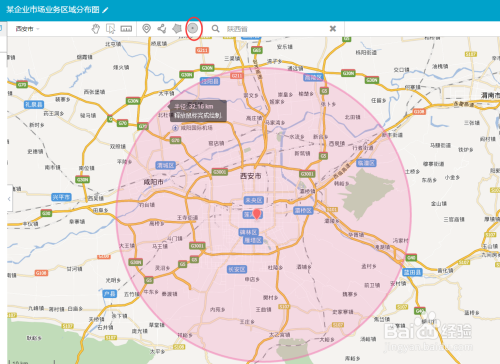Screen dimensions: 500x364
Task: Click the magnifier search icon
Action: [216, 29]
